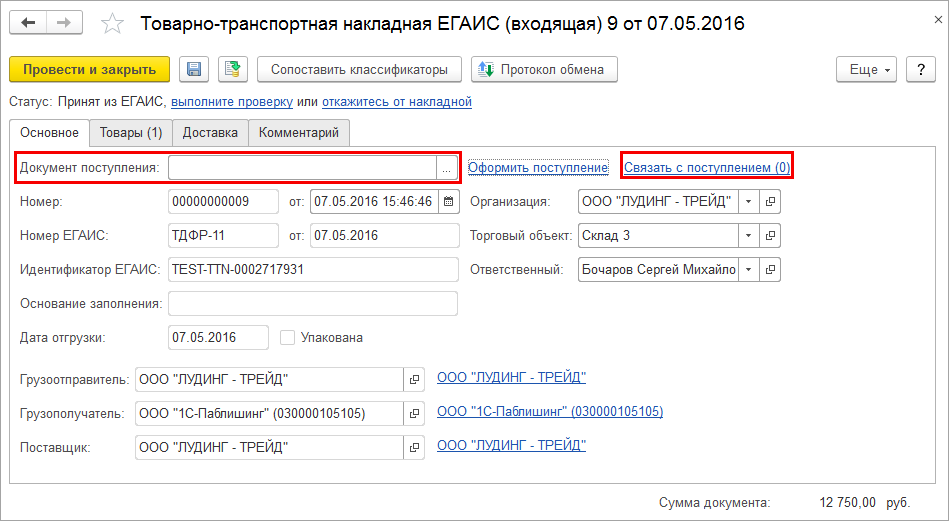This screenshot has height=521, width=949.
Task: Expand the Организация dropdown list
Action: pos(748,202)
